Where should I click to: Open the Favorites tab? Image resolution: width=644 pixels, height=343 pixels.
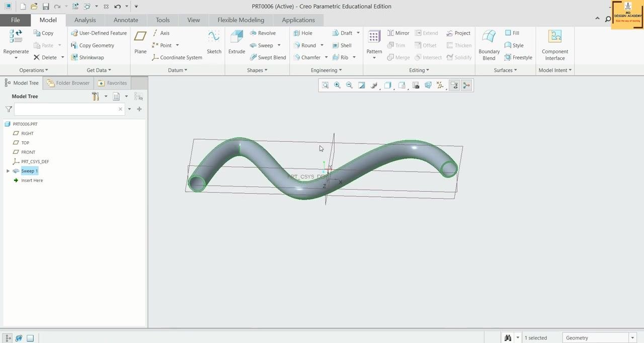pos(112,83)
